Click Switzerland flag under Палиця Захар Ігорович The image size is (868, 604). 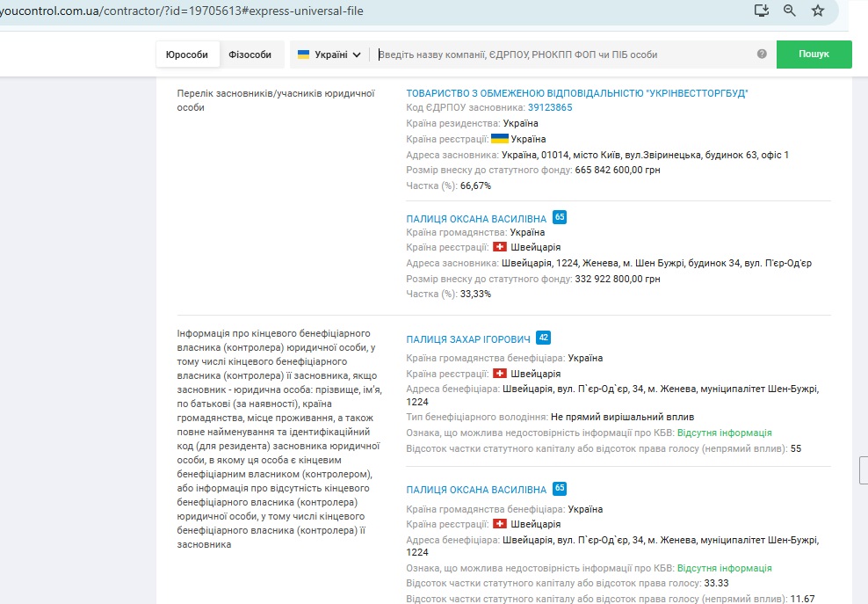500,374
